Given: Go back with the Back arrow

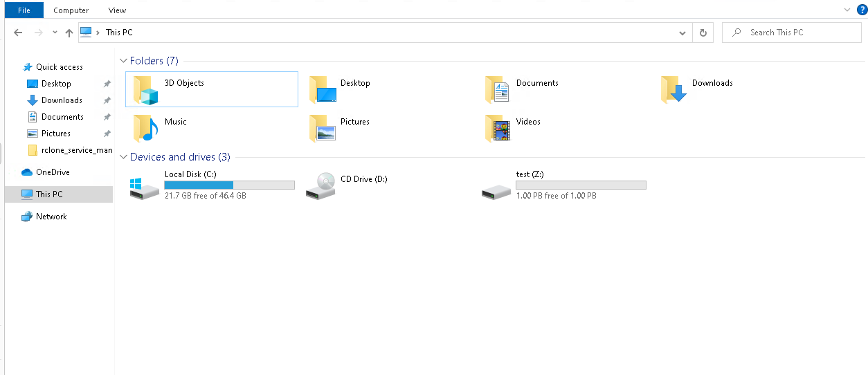Looking at the screenshot, I should tap(18, 33).
